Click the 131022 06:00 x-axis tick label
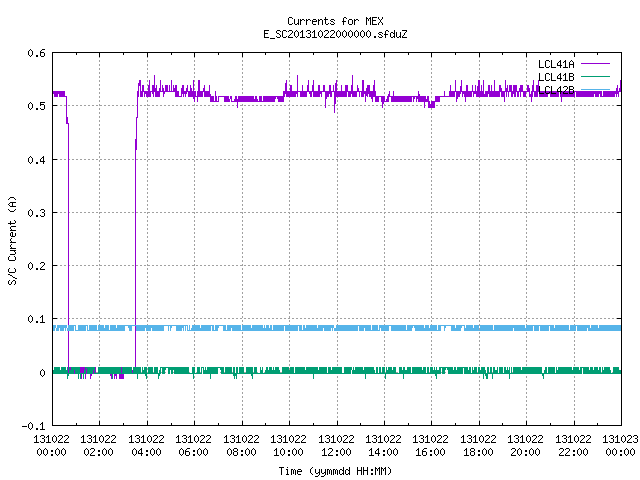The height and width of the screenshot is (480, 640). click(x=193, y=446)
